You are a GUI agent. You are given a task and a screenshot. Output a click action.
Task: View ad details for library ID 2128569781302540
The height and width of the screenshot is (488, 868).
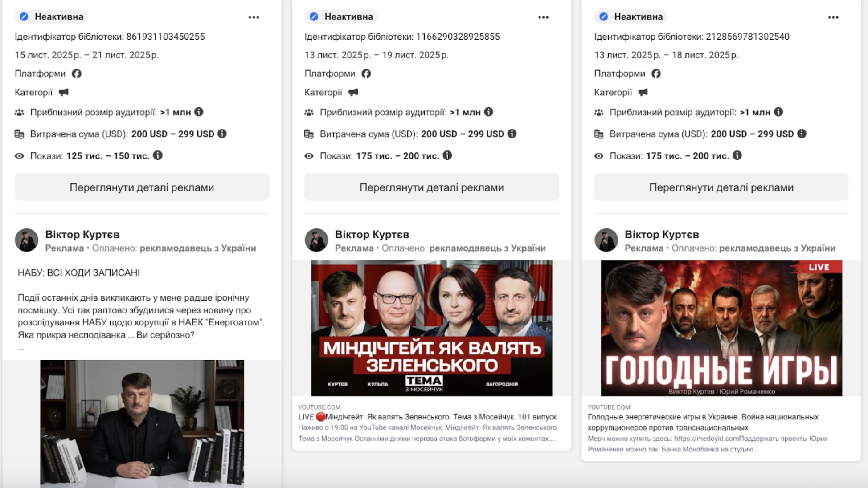pyautogui.click(x=721, y=187)
